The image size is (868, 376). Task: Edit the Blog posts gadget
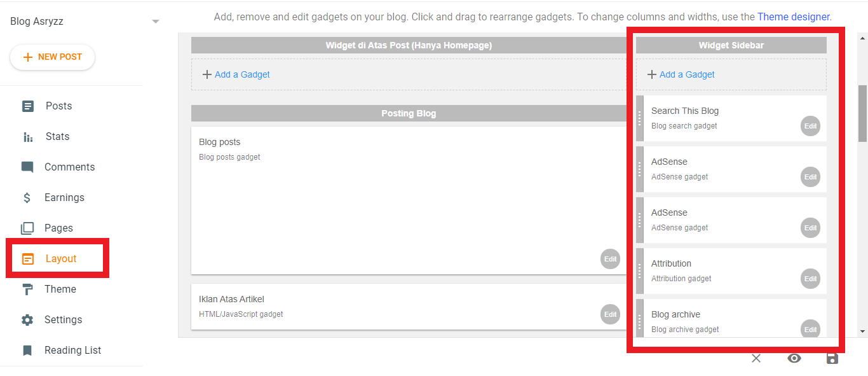(610, 259)
